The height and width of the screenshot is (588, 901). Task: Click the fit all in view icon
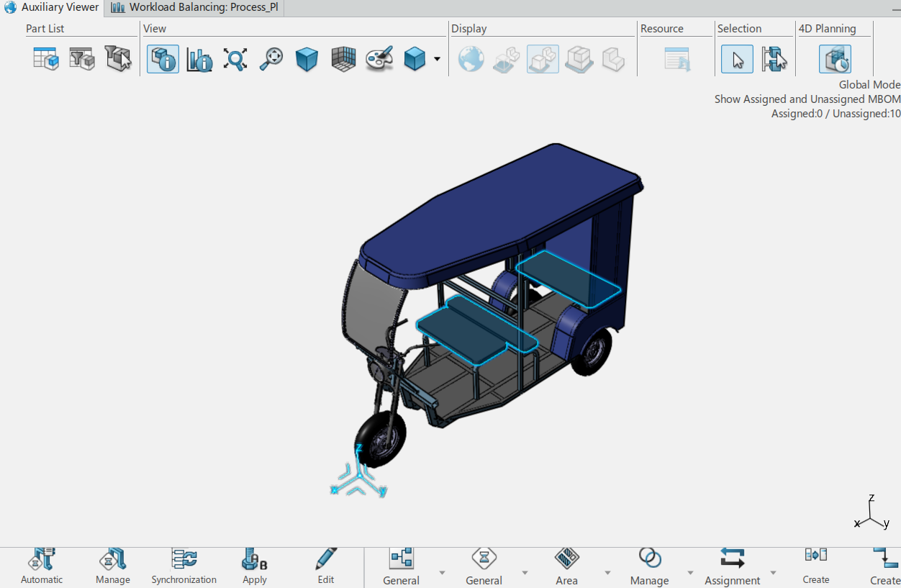(x=235, y=59)
